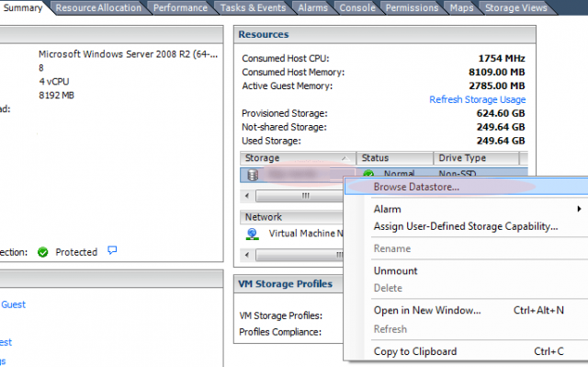Click the blue speech bubble icon beside Protected
The image size is (588, 367).
pos(112,250)
